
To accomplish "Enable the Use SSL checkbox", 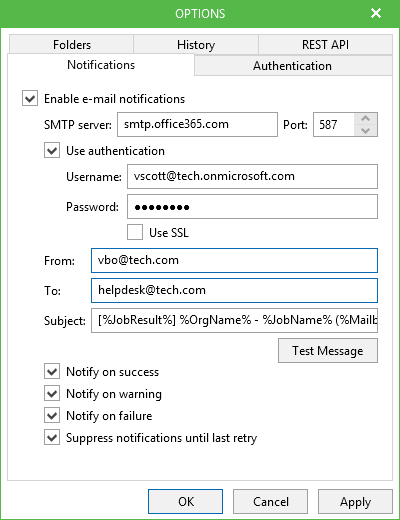I will (135, 232).
